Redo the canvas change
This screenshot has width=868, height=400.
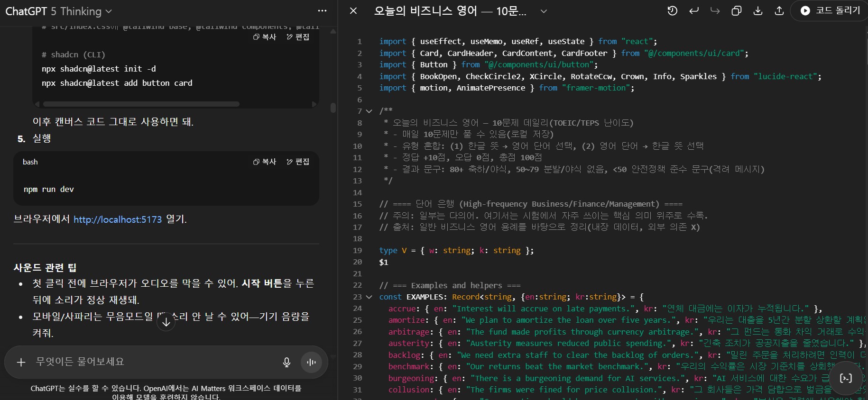point(715,10)
